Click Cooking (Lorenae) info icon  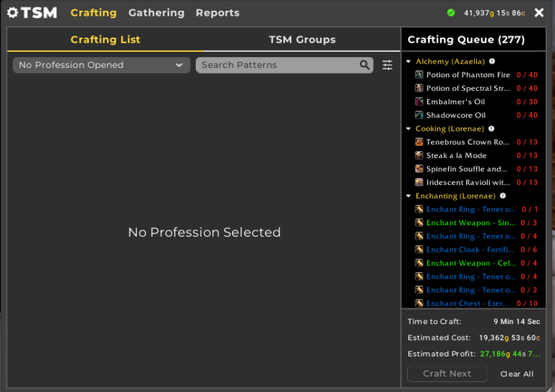click(x=491, y=129)
